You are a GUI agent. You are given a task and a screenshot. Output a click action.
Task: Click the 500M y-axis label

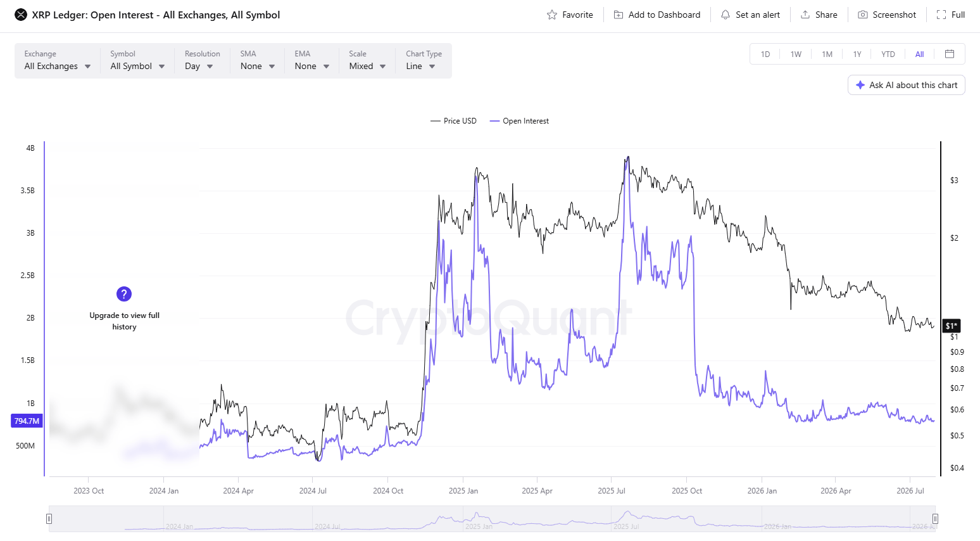click(25, 446)
